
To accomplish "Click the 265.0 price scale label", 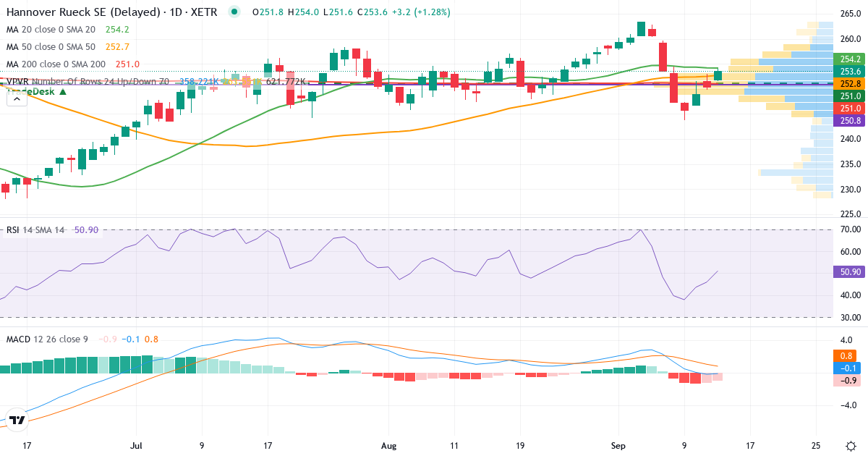I will pyautogui.click(x=851, y=14).
